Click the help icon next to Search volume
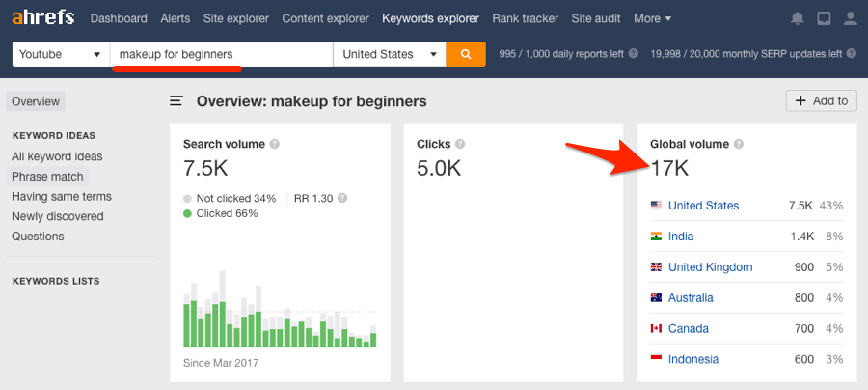The width and height of the screenshot is (868, 390). [274, 144]
